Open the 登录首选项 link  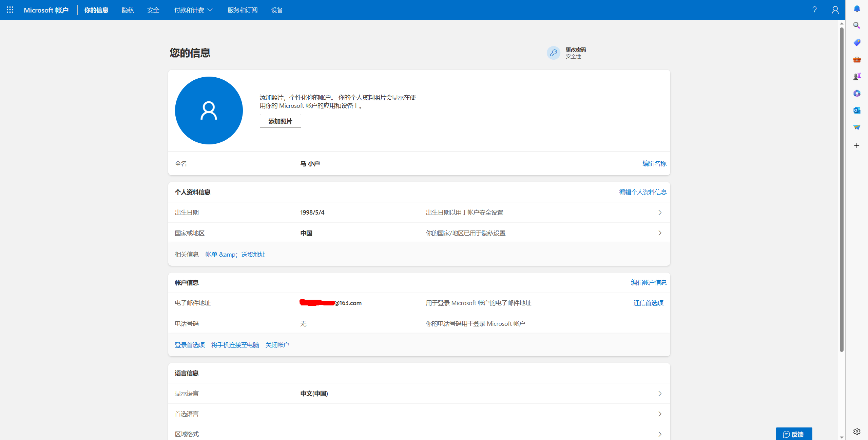190,345
